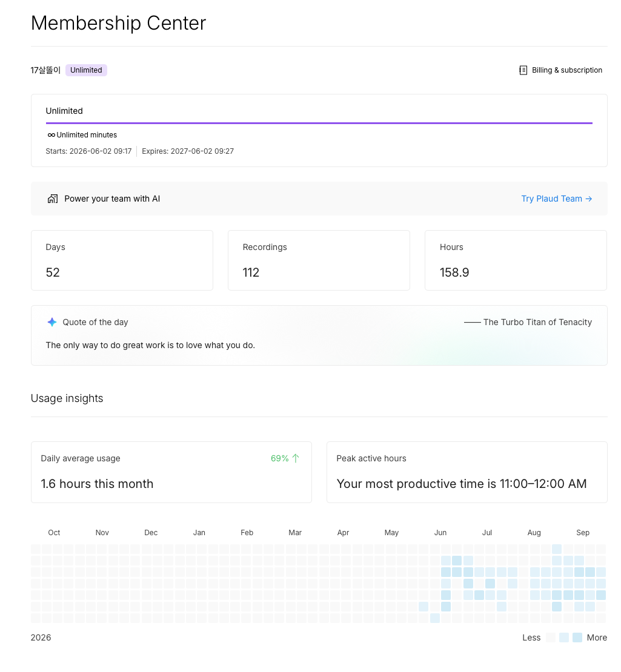Image resolution: width=621 pixels, height=672 pixels.
Task: Click the green up arrow beside 69%
Action: (296, 458)
